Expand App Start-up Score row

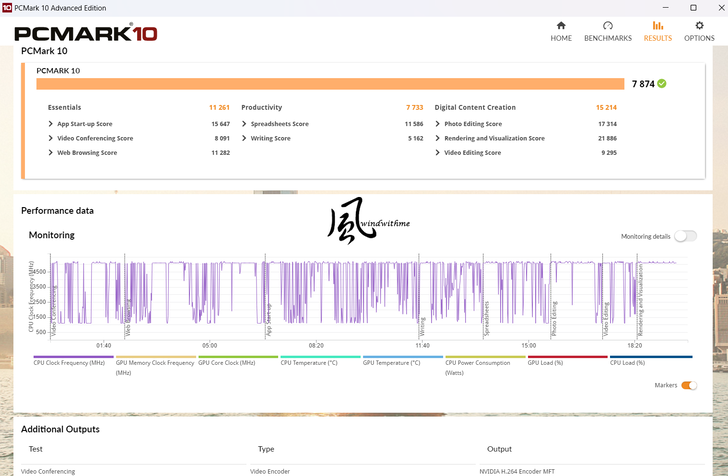50,124
